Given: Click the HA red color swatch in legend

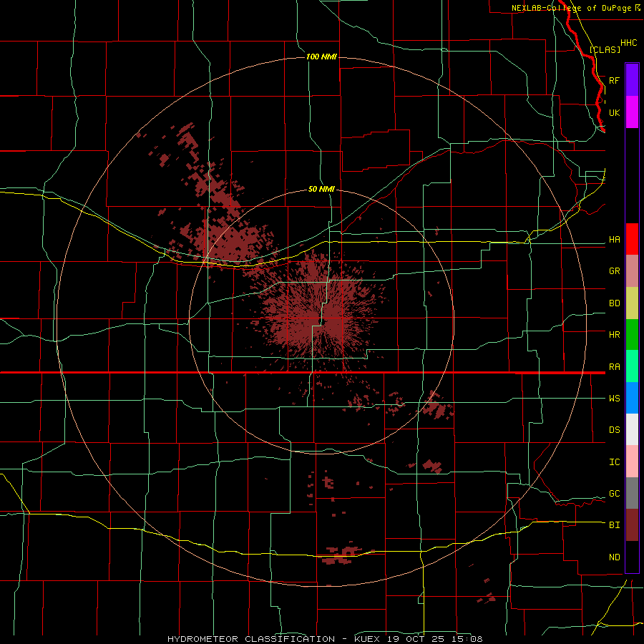Looking at the screenshot, I should point(632,239).
